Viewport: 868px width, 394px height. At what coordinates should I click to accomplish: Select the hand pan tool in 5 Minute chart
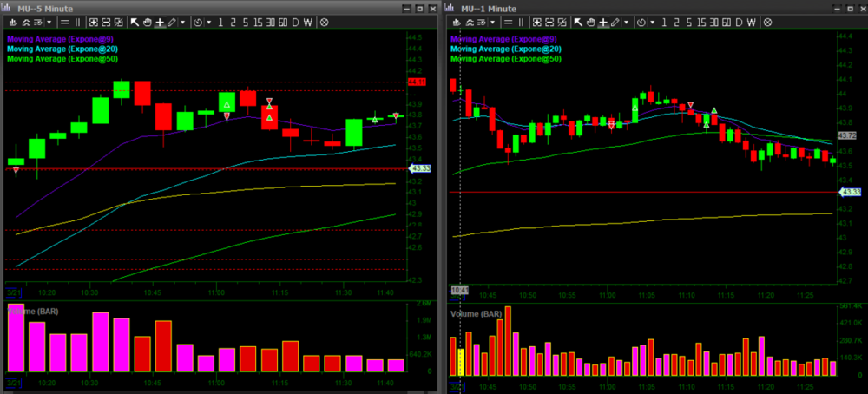coord(146,21)
